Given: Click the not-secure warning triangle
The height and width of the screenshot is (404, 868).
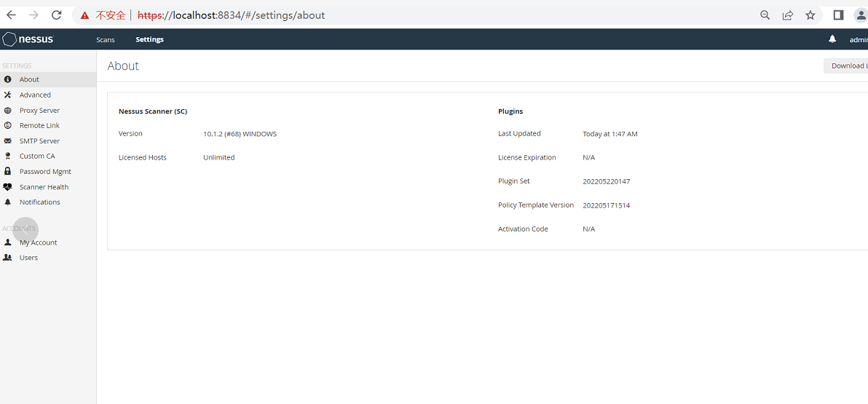Looking at the screenshot, I should (x=84, y=15).
